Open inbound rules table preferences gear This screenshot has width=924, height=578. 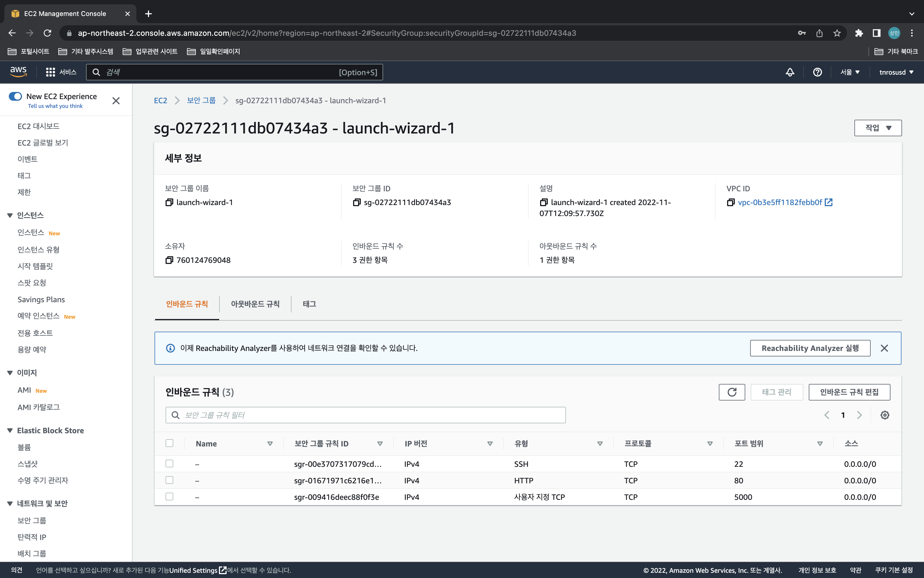[x=885, y=415]
